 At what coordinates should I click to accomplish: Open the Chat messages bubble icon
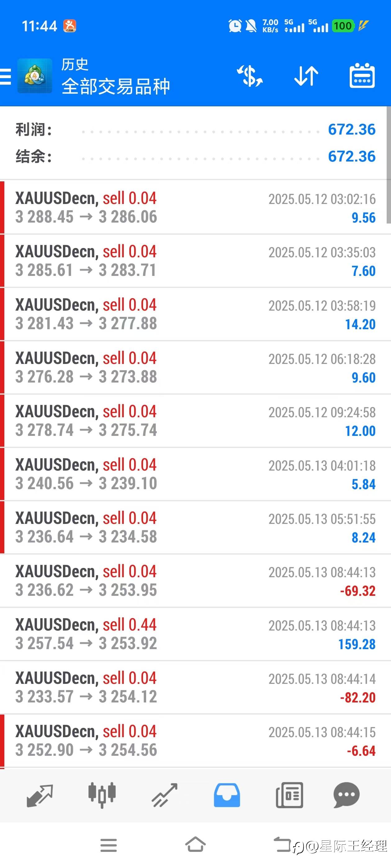tap(346, 795)
